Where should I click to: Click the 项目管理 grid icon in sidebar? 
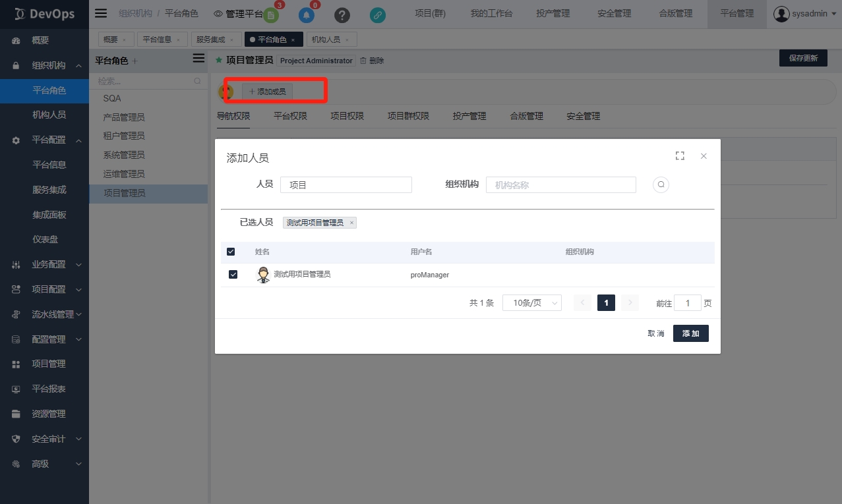(16, 364)
